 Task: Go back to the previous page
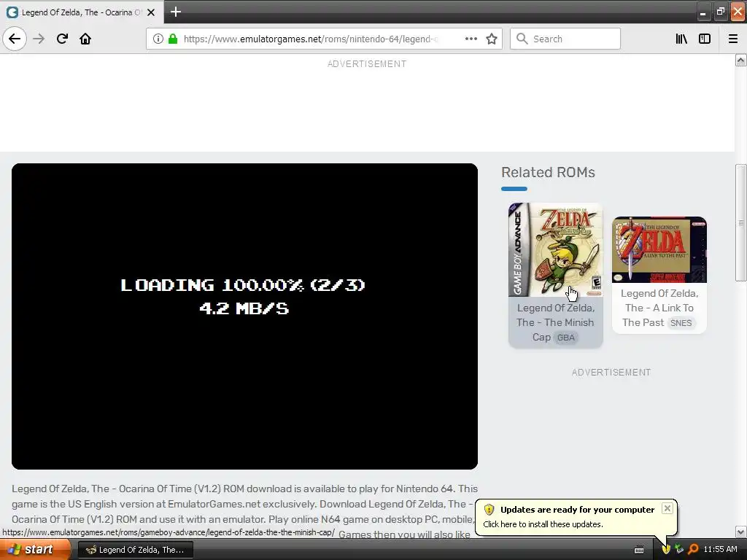(x=15, y=39)
